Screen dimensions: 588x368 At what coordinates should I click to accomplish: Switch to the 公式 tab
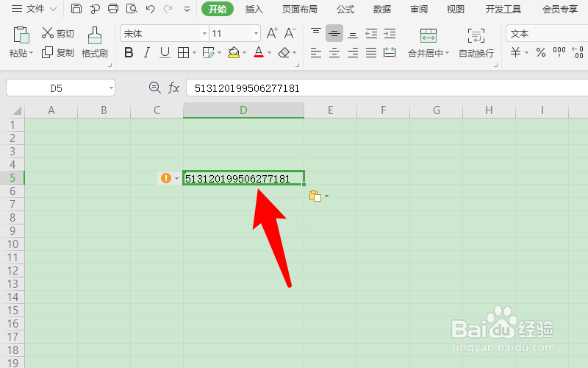345,9
